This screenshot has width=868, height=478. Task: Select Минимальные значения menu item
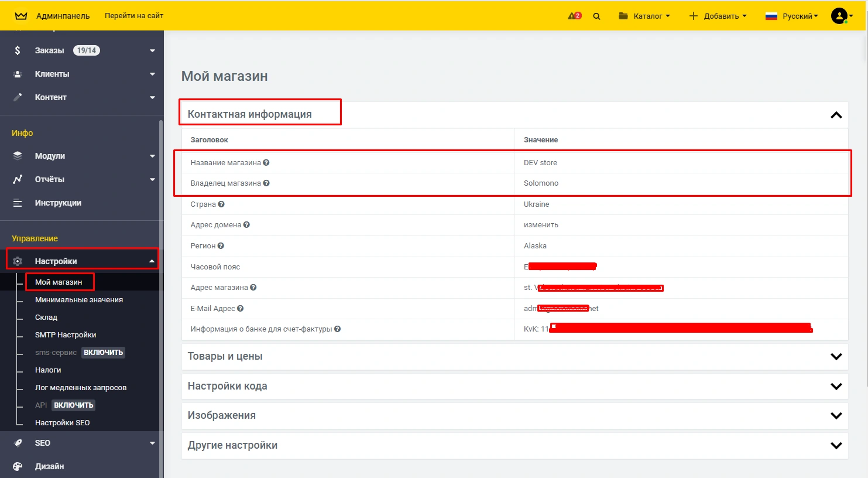(79, 300)
